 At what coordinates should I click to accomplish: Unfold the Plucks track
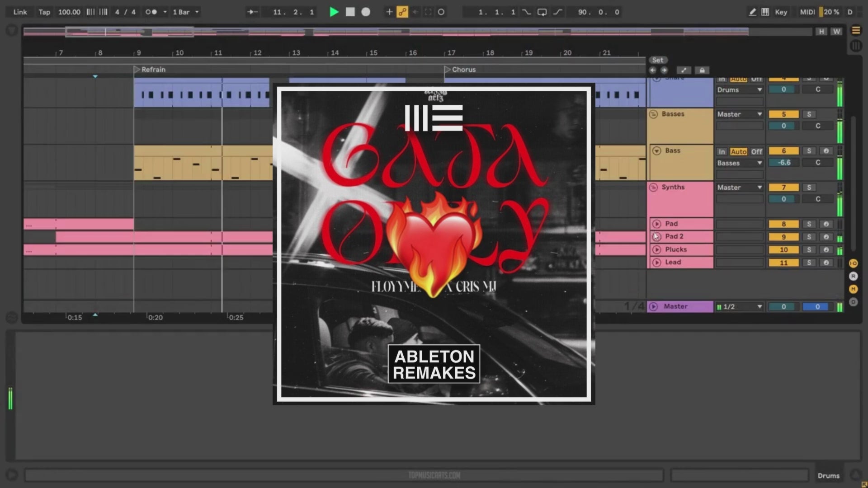pos(657,250)
